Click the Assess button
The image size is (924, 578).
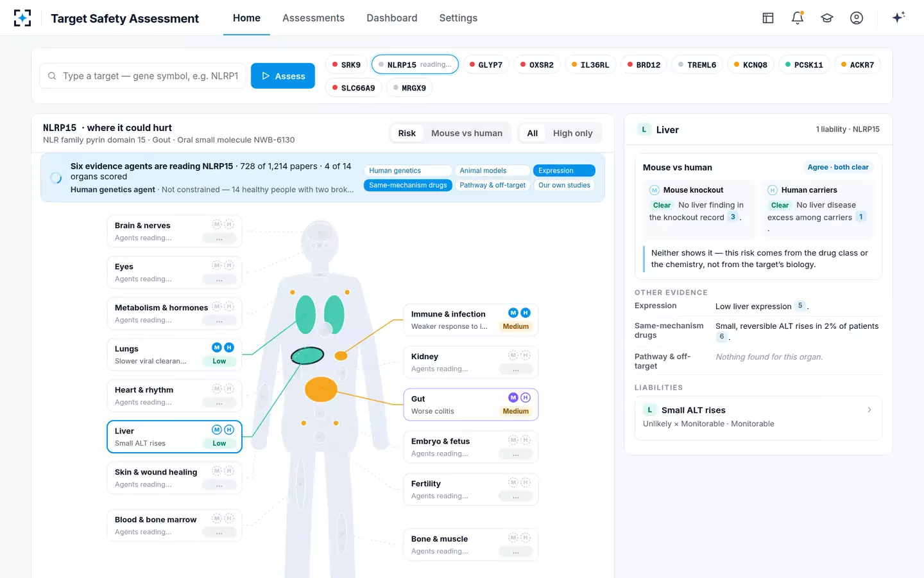pyautogui.click(x=283, y=76)
